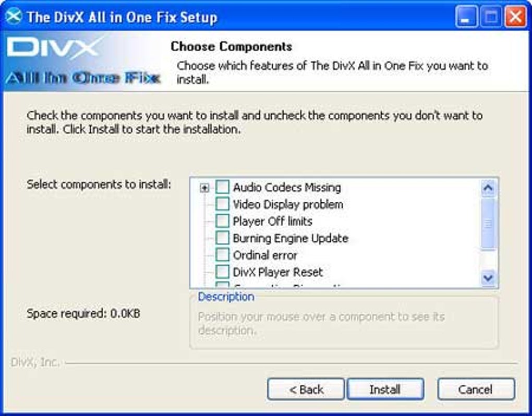Select the Video Display problem label

pos(288,204)
